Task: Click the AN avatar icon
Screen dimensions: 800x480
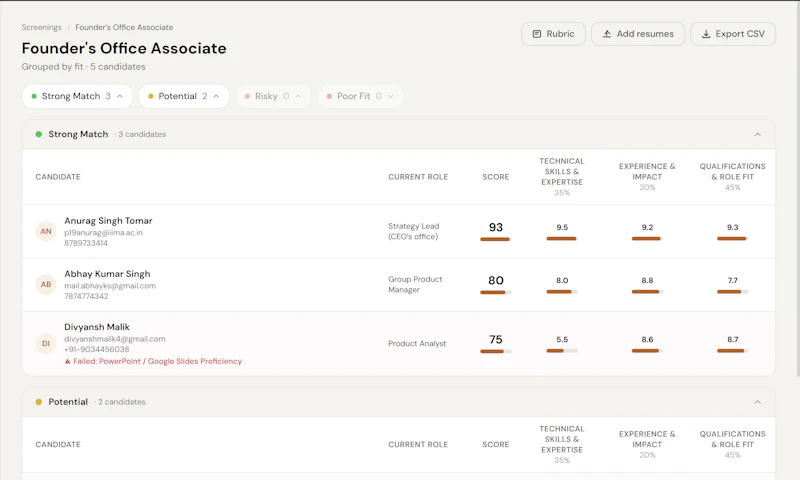Action: click(x=46, y=231)
